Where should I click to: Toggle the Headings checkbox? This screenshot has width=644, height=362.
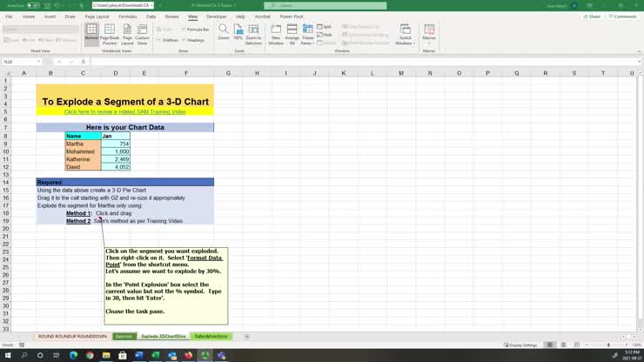tap(184, 39)
